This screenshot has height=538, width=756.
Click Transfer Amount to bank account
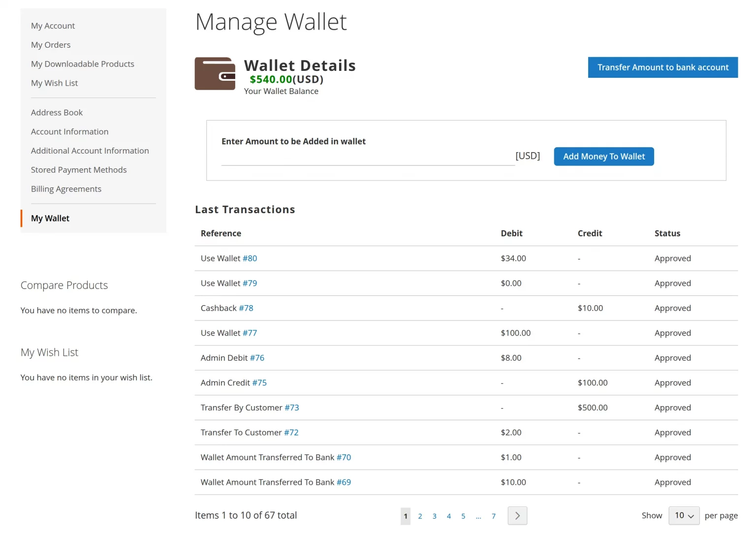tap(662, 67)
